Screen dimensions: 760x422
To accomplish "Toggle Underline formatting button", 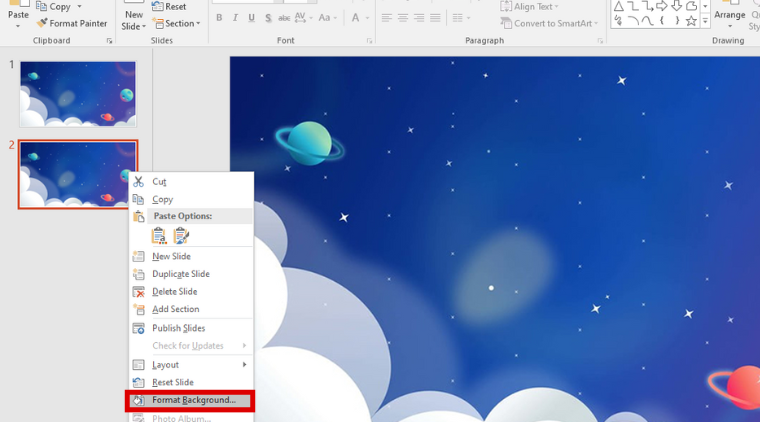I will [251, 18].
